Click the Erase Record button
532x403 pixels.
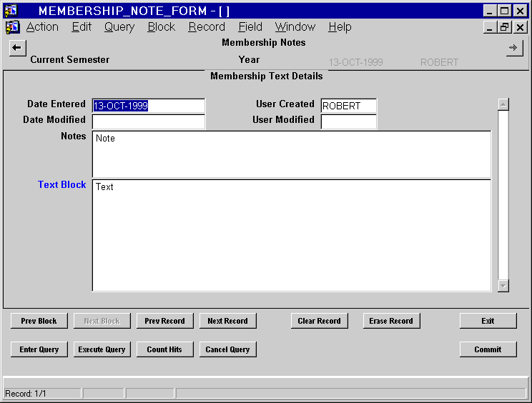tap(391, 321)
